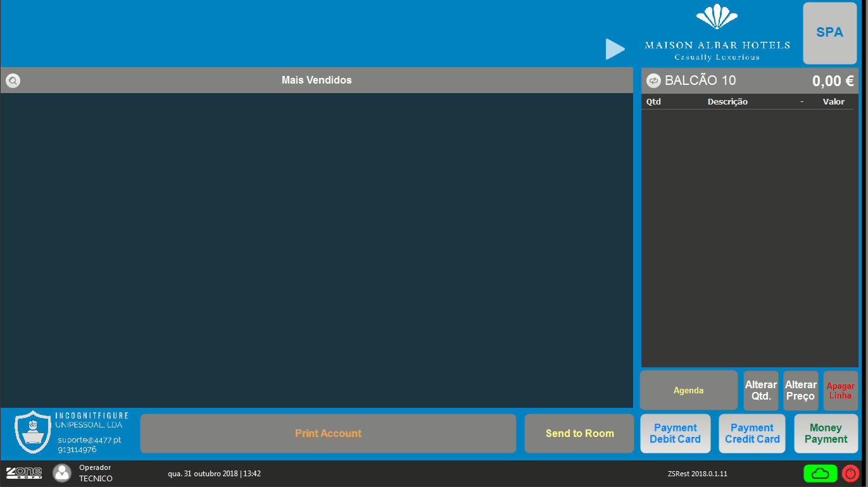Click the Maison Albar Hotels logo

tap(717, 33)
